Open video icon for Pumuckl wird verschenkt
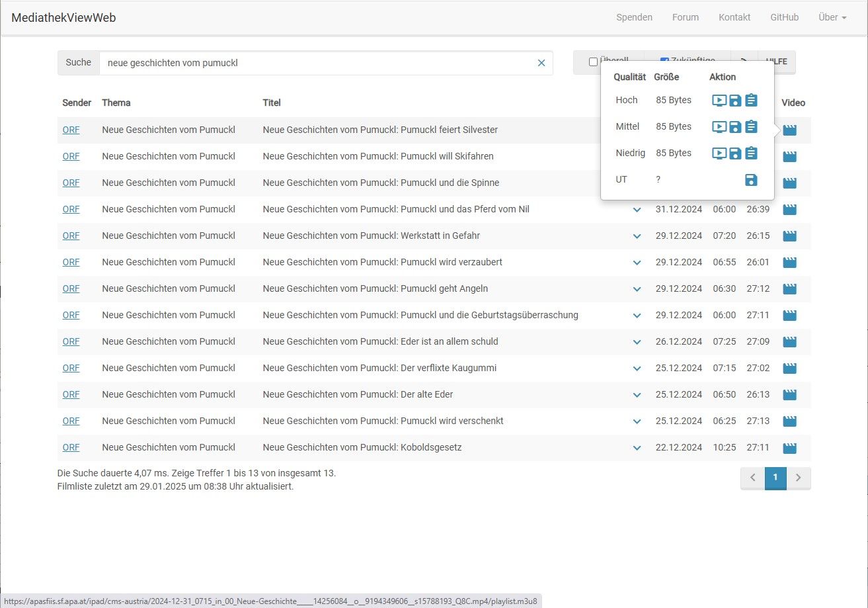Image resolution: width=868 pixels, height=608 pixels. 789,421
